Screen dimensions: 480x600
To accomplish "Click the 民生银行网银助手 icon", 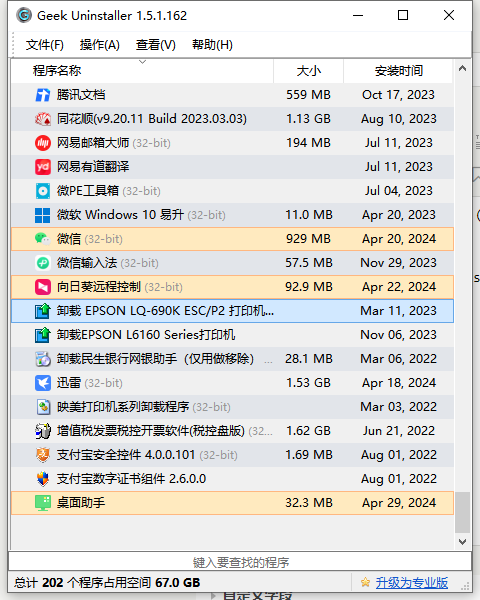I will [x=42, y=359].
